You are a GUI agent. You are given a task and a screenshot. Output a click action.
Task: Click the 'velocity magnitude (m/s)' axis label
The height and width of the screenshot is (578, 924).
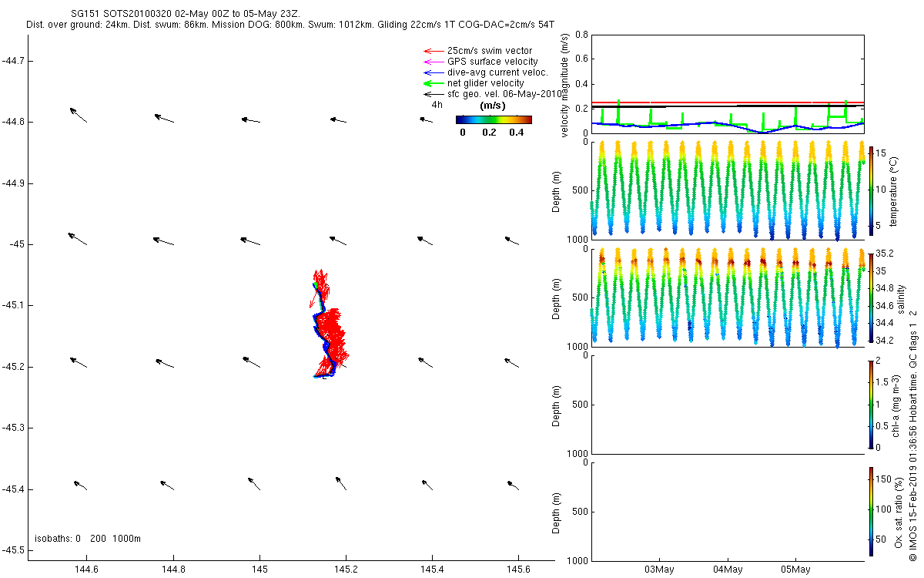566,85
